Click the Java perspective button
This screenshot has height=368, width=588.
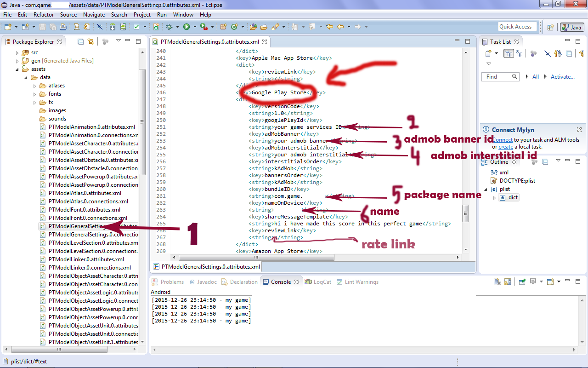click(x=572, y=27)
